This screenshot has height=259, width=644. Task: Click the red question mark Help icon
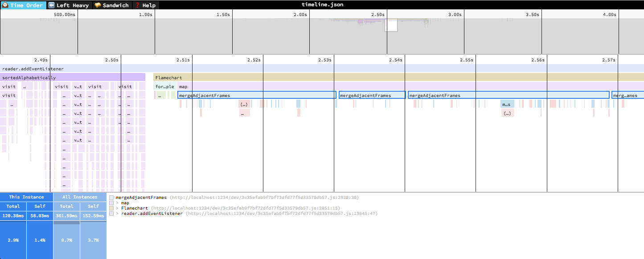point(138,5)
